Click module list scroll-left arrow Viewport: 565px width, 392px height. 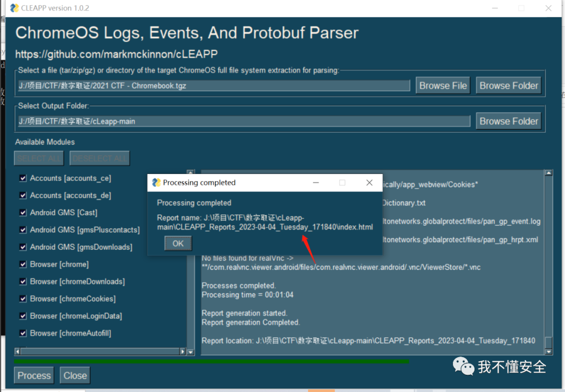point(17,351)
